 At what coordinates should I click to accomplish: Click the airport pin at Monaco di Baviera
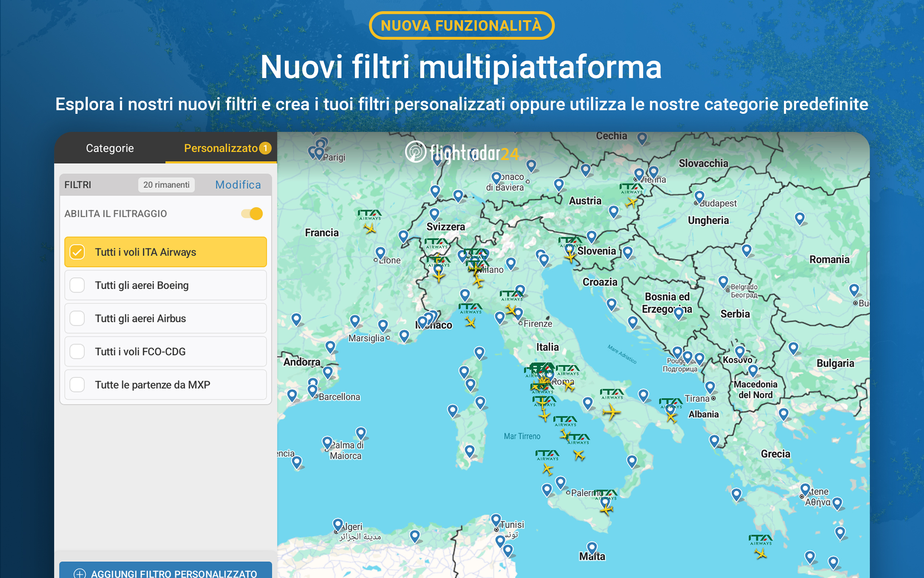click(x=496, y=178)
